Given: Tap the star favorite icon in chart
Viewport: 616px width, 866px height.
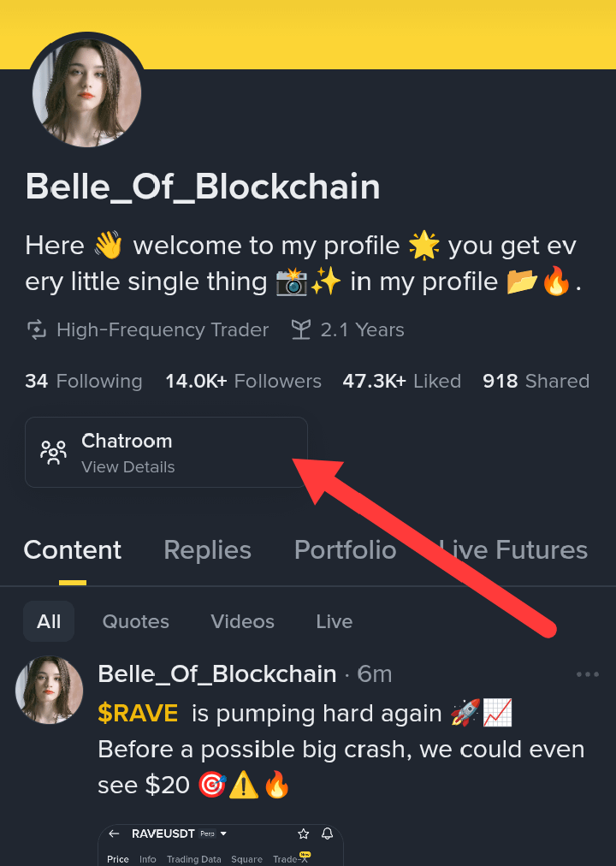Looking at the screenshot, I should pos(303,833).
